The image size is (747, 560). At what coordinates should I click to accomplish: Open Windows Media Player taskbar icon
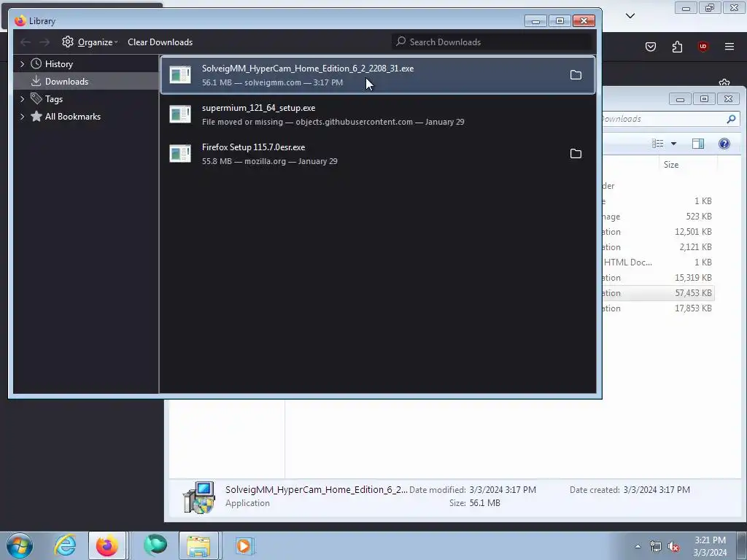click(244, 545)
